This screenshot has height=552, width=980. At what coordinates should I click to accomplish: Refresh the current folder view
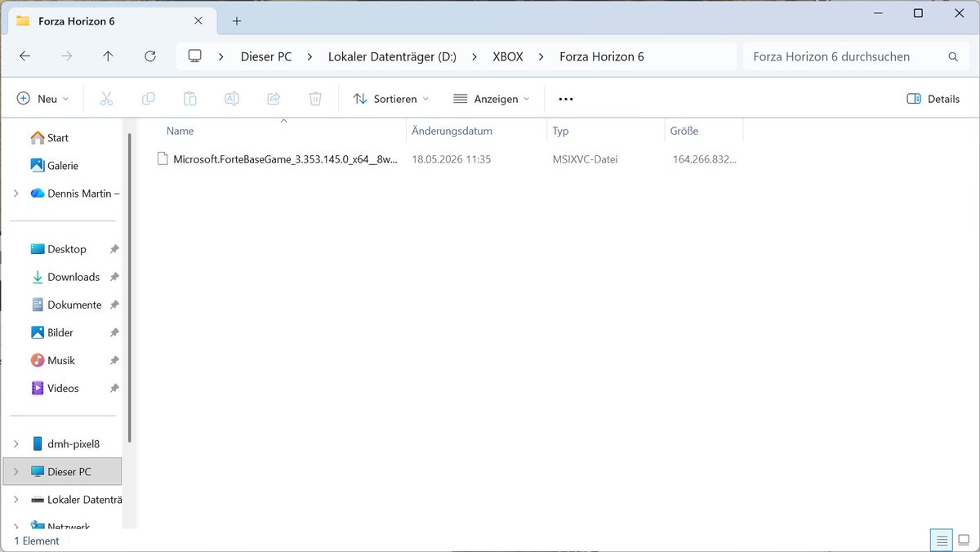pyautogui.click(x=149, y=56)
